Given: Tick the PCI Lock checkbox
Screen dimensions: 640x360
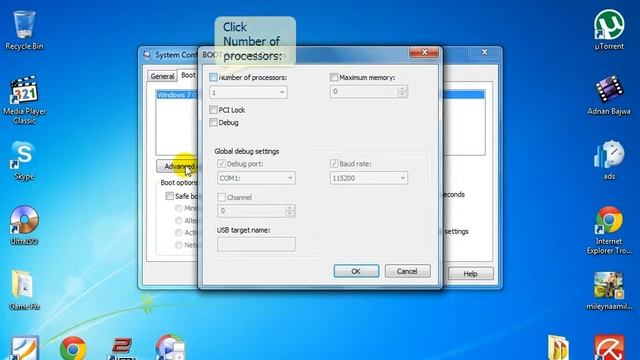Looking at the screenshot, I should coord(213,109).
